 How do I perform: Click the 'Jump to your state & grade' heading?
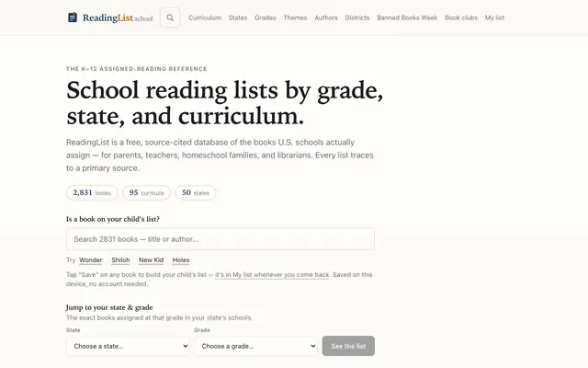[109, 307]
